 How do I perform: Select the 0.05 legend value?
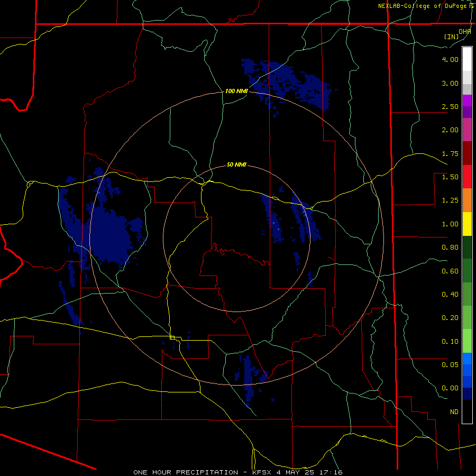pos(450,364)
